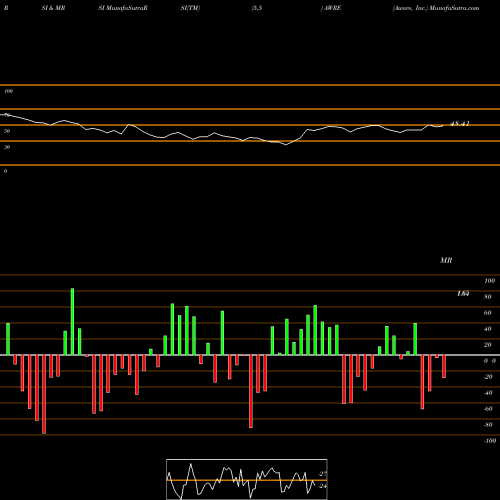Click the last red bar in the MR histogram

(444, 366)
